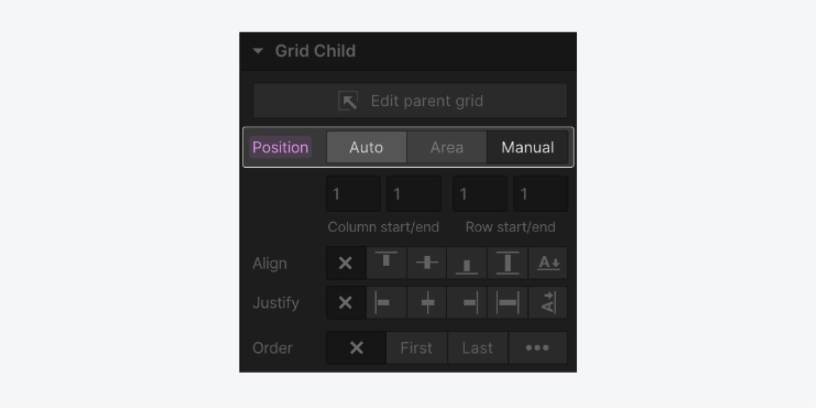Set Justify to start (left)
Screen dimensions: 816x408
[x=386, y=302]
